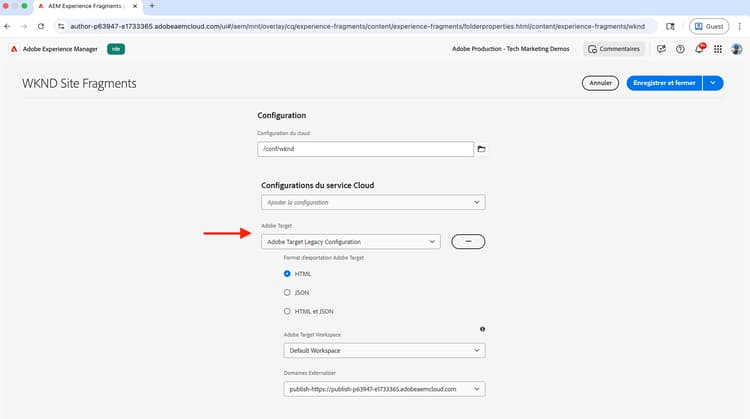Screen dimensions: 750x419
Task: Select the HTML et JSON radio option
Action: coord(287,311)
